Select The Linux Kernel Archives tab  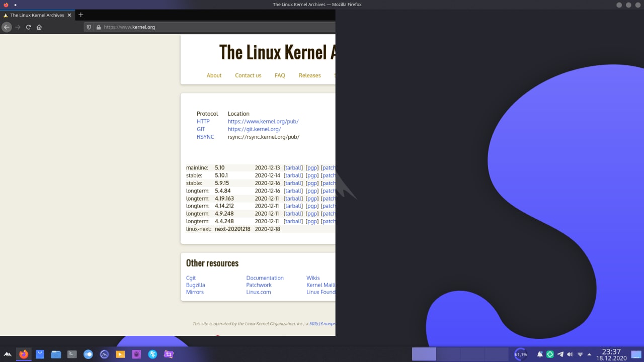[38, 15]
